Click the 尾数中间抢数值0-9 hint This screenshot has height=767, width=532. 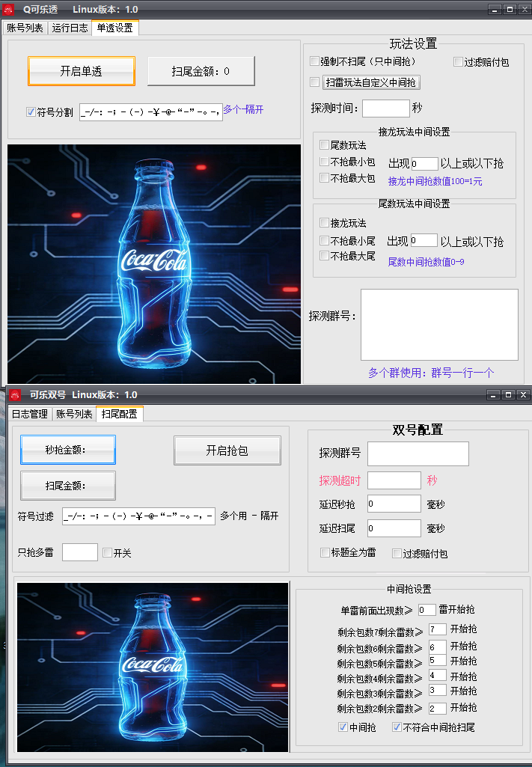point(426,262)
